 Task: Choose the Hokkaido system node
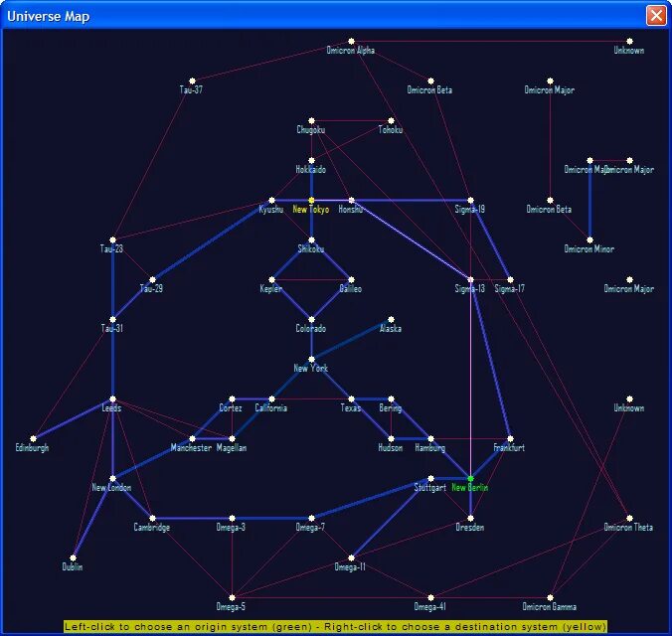pos(311,161)
